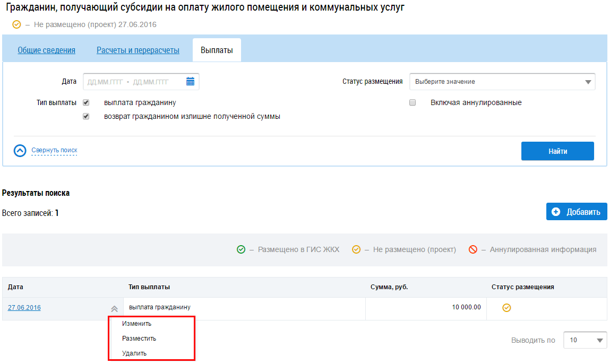The height and width of the screenshot is (364, 610).
Task: Click the yellow project status icon under title
Action: point(16,25)
